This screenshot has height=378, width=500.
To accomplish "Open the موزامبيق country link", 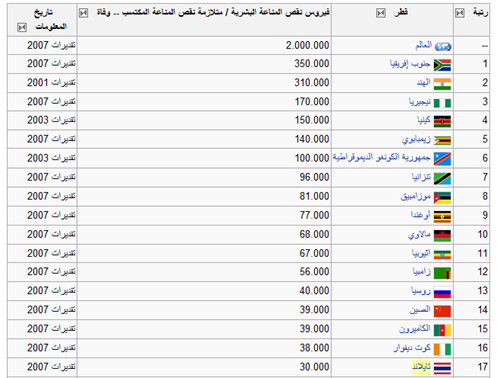I will tap(416, 196).
